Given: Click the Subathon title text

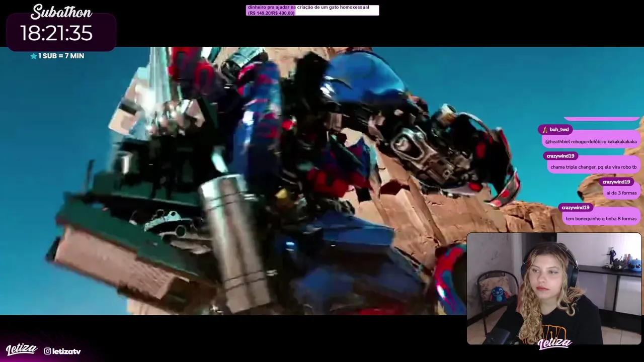Looking at the screenshot, I should click(61, 12).
